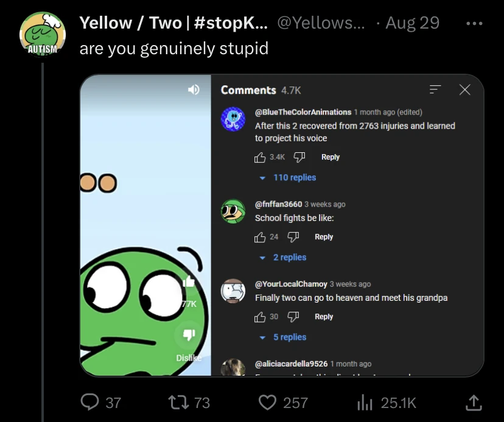Reply to the School fights comment
This screenshot has height=422, width=504.
(324, 237)
